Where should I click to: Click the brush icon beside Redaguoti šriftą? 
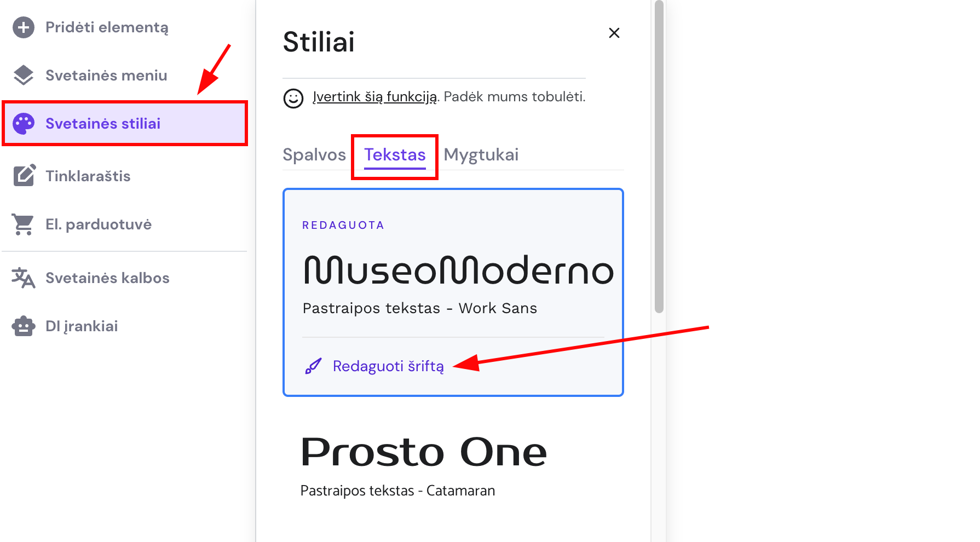(x=312, y=366)
